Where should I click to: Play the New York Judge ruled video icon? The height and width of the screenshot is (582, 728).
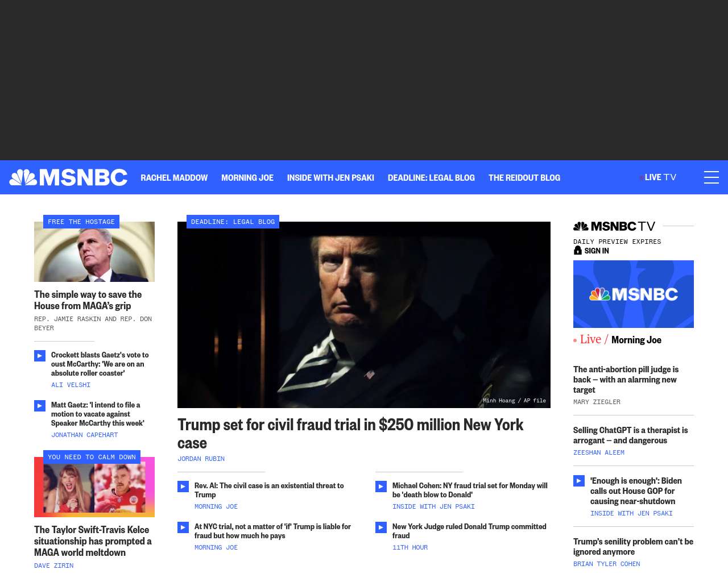(381, 527)
